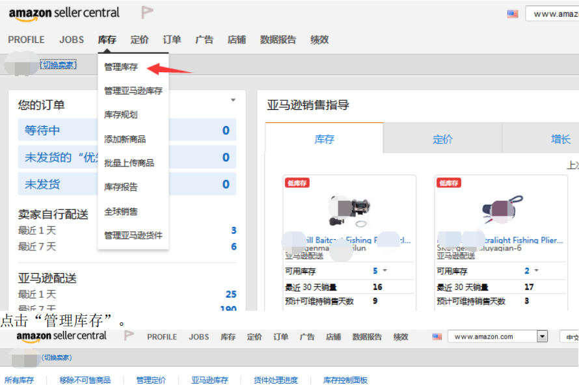
Task: Select 管理库存 from the inventory menu
Action: click(121, 67)
